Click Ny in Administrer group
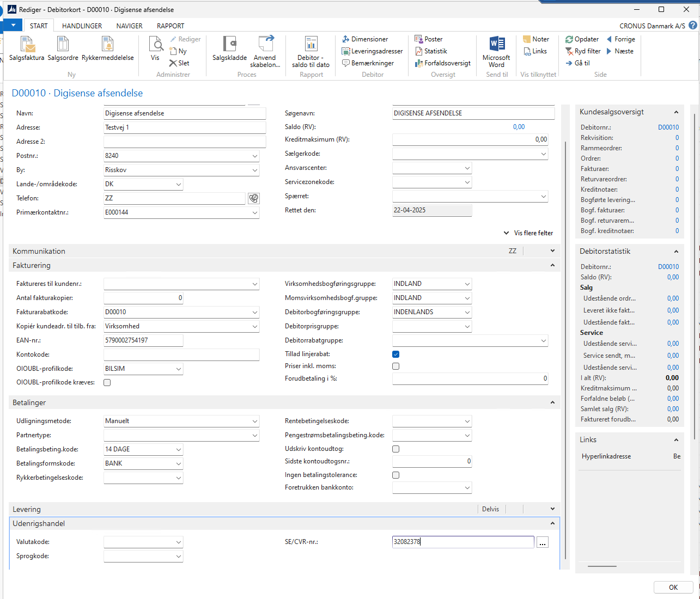This screenshot has height=599, width=700. pyautogui.click(x=178, y=51)
